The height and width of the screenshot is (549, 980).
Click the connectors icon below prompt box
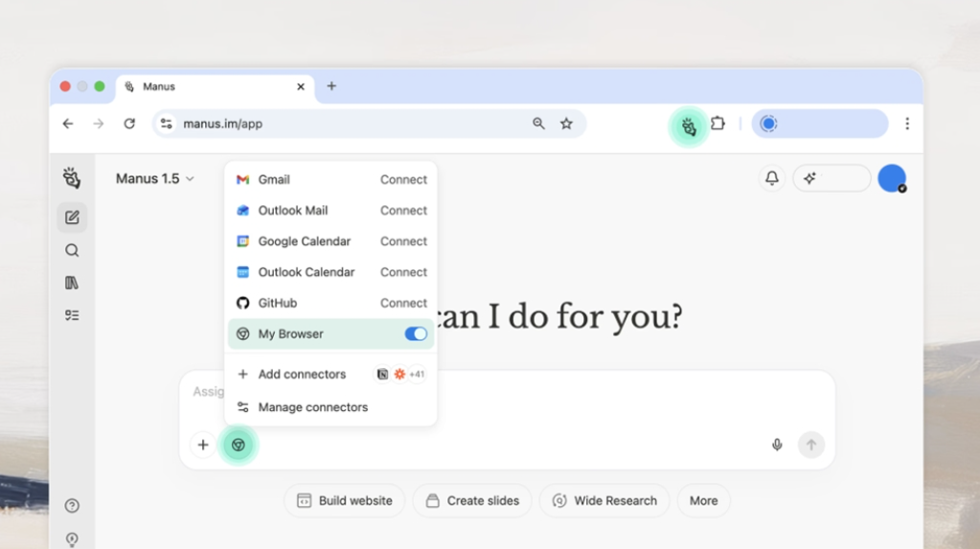239,445
